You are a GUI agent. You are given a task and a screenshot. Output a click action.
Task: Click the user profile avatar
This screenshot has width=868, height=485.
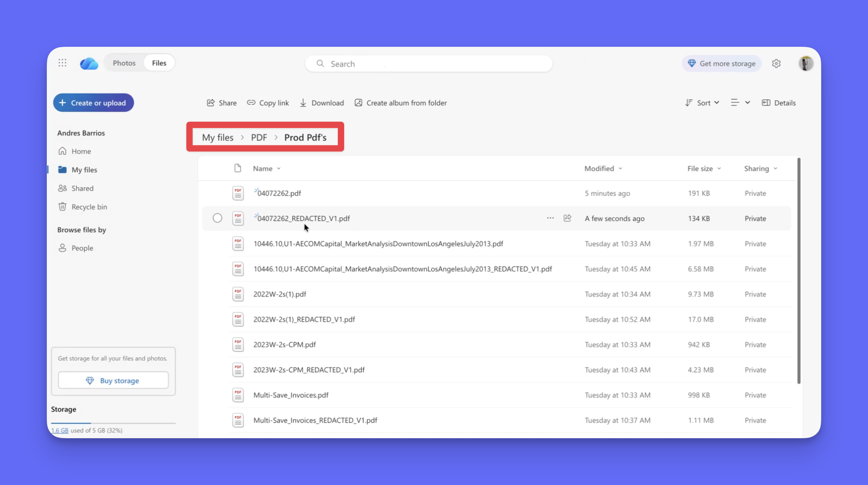(805, 63)
